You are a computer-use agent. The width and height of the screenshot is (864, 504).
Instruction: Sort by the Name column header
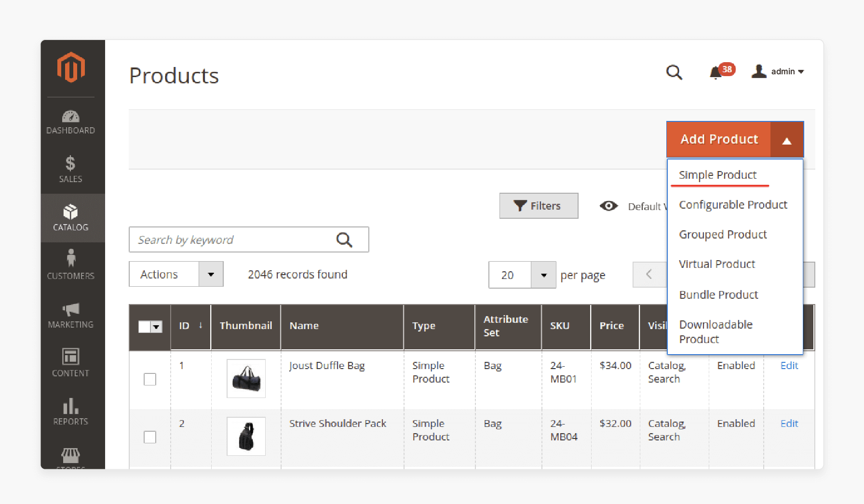pos(342,327)
